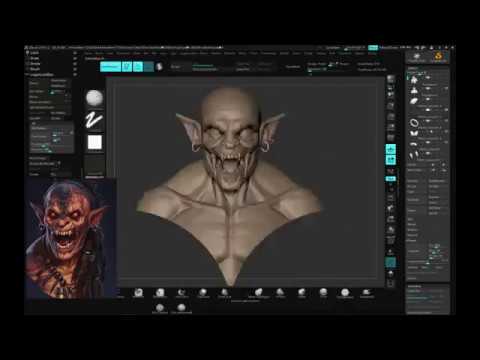The height and width of the screenshot is (360, 480).
Task: Select the crescent-shaped brush in bottom brush shelf
Action: 181,292
